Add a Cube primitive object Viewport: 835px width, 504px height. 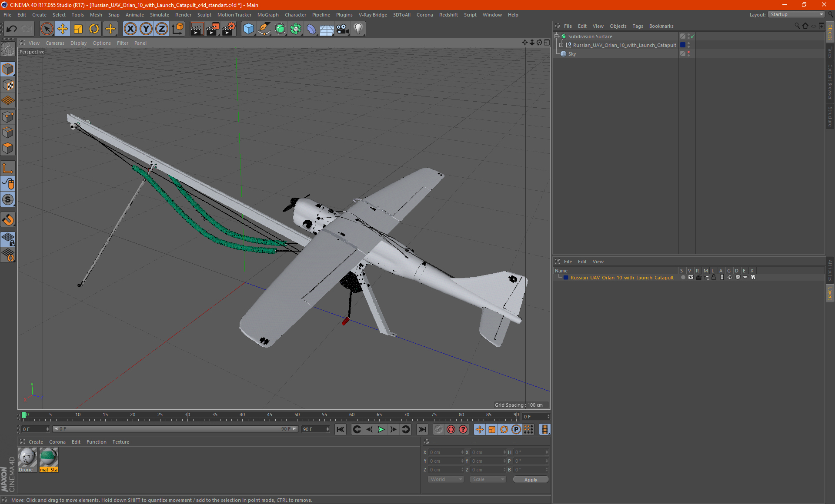point(248,29)
